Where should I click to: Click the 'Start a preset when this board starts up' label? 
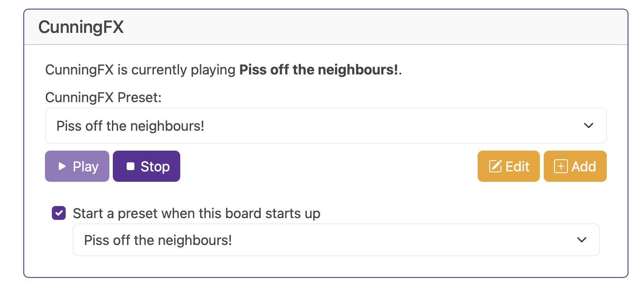pos(197,213)
